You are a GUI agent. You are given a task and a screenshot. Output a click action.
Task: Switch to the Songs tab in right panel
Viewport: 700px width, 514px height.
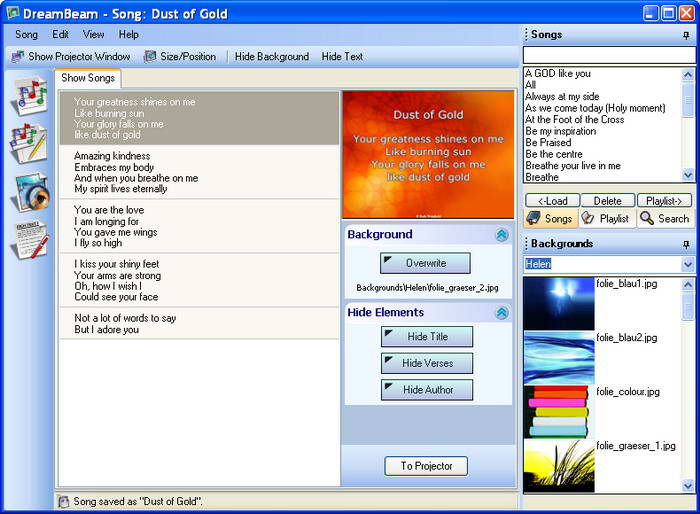pyautogui.click(x=551, y=219)
